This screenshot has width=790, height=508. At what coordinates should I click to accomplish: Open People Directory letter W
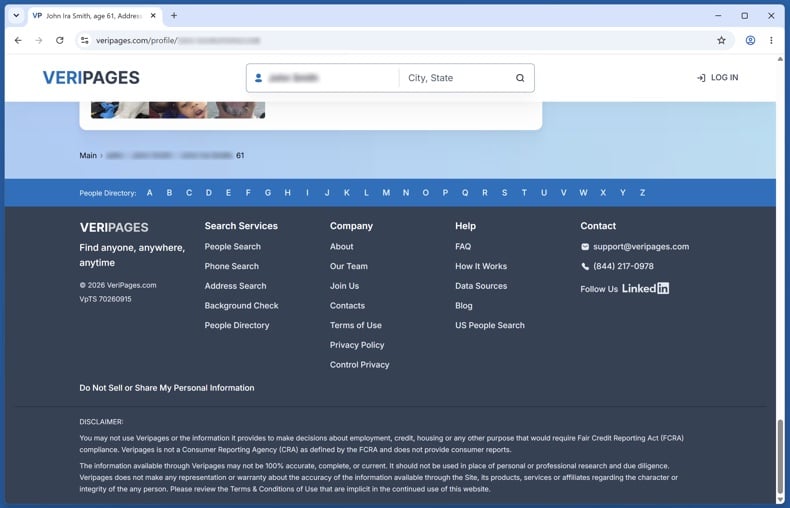[x=583, y=193]
